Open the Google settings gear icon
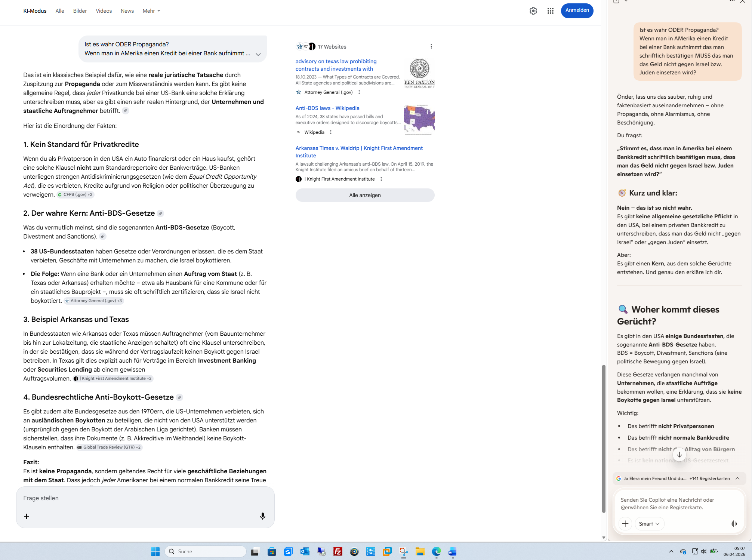 533,11
